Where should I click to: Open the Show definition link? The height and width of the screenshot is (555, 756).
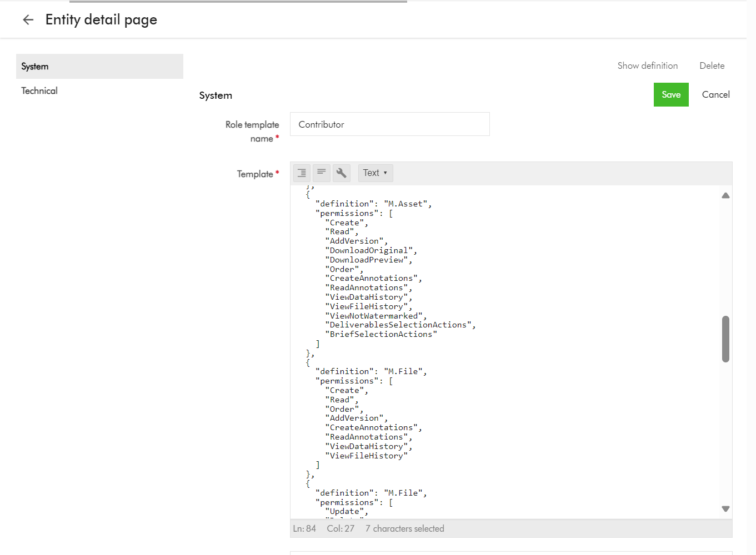tap(647, 65)
